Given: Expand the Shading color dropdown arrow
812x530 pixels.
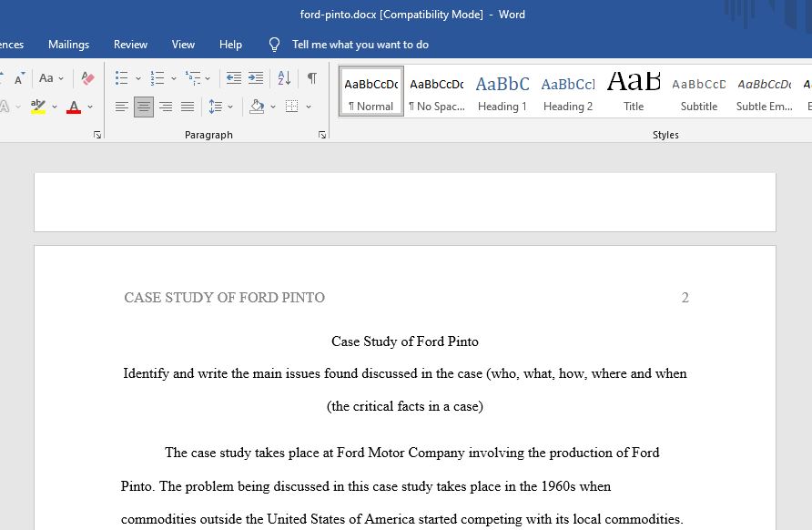Looking at the screenshot, I should 273,107.
